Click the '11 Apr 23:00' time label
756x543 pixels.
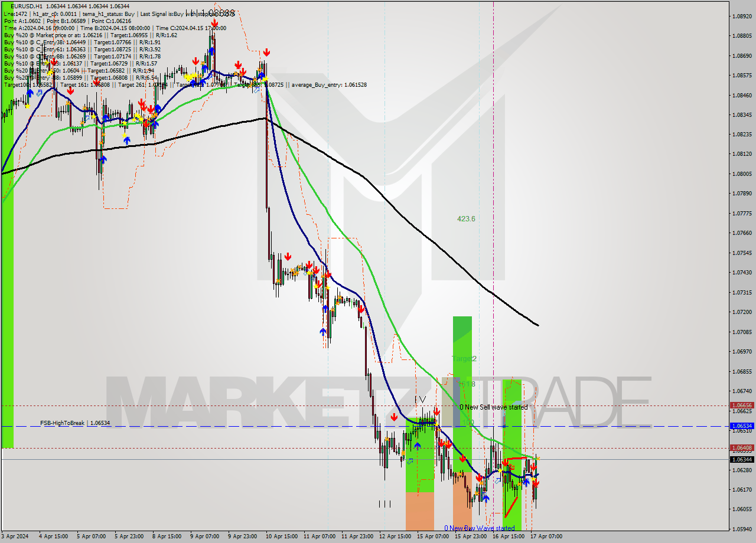click(357, 537)
